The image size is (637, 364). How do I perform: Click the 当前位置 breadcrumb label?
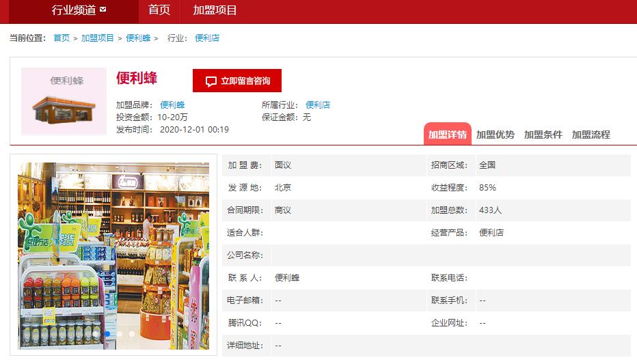point(27,38)
